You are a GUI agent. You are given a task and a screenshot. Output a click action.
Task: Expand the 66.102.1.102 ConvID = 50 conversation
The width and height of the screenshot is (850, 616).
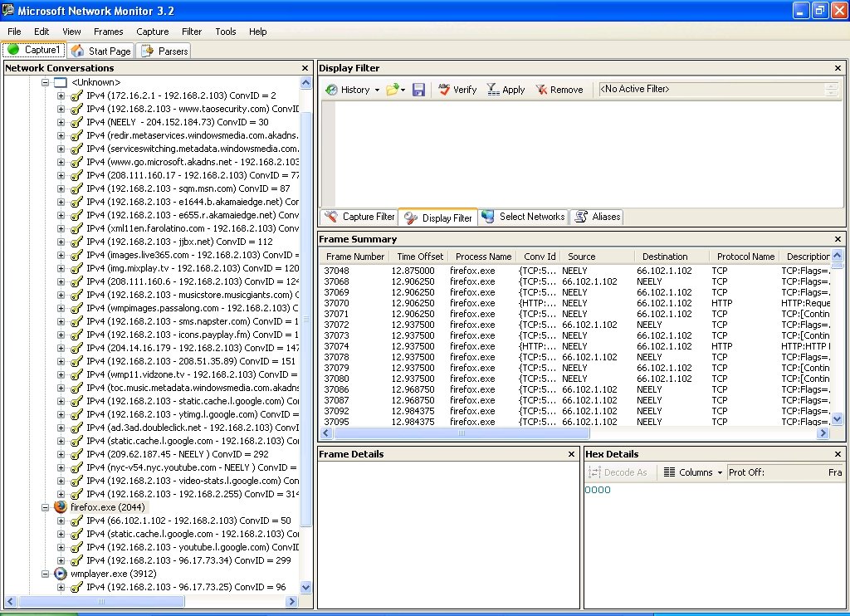coord(61,521)
